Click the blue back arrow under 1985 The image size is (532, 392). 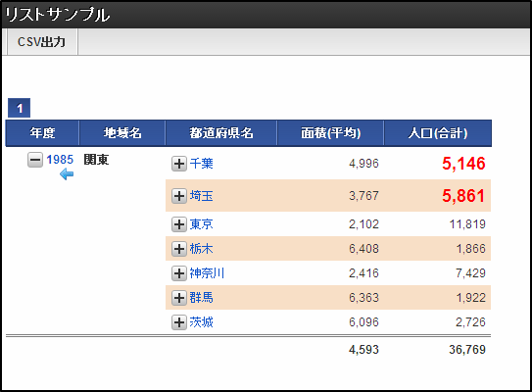67,174
